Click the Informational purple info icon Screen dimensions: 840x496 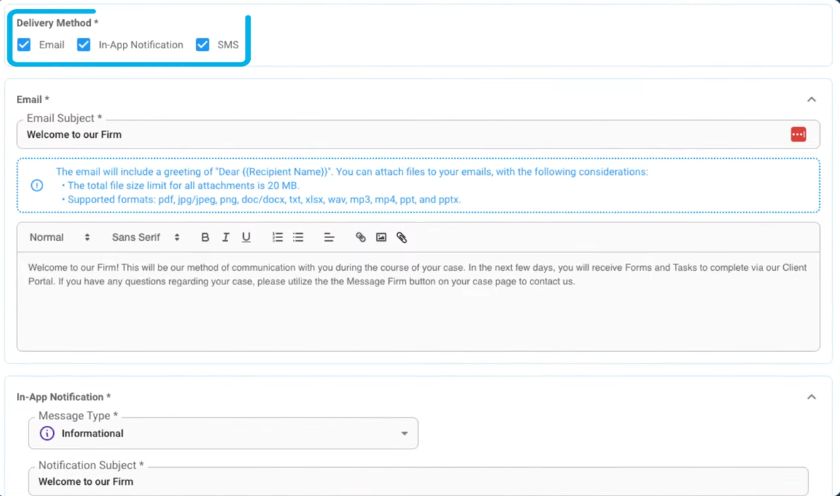pyautogui.click(x=47, y=433)
